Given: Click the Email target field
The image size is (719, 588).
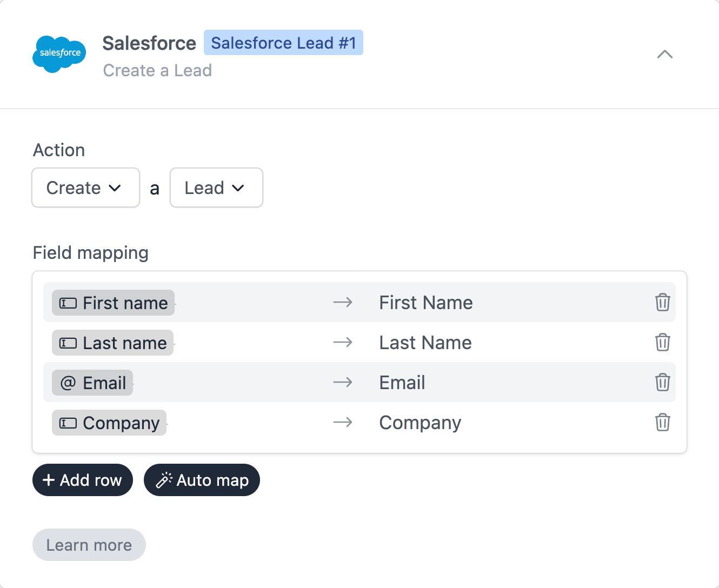Looking at the screenshot, I should (x=402, y=383).
